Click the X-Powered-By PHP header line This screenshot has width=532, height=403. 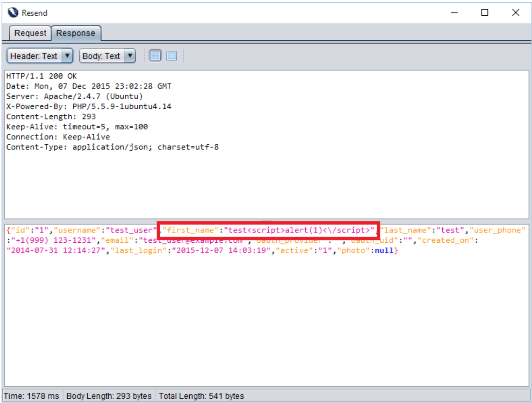(89, 106)
